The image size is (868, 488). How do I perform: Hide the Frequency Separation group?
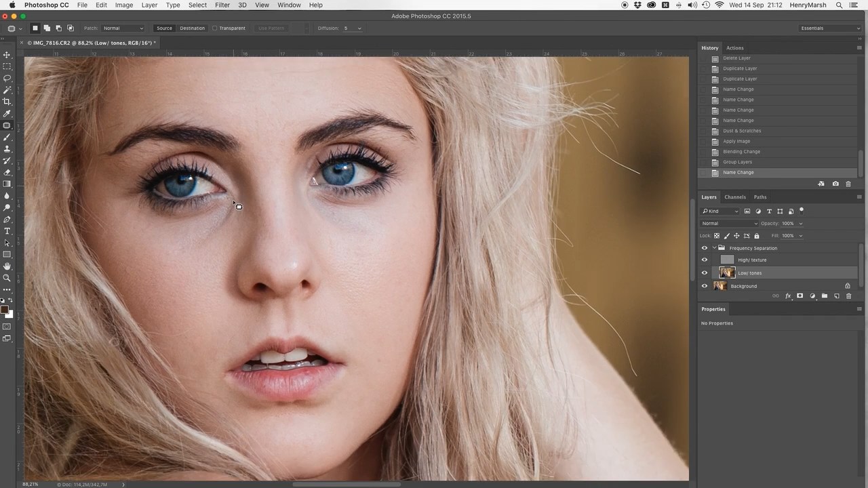(704, 248)
